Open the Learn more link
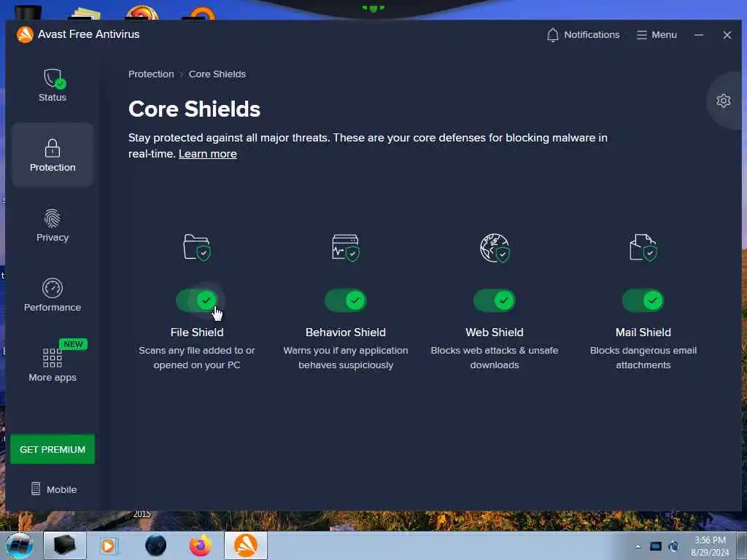 tap(208, 154)
